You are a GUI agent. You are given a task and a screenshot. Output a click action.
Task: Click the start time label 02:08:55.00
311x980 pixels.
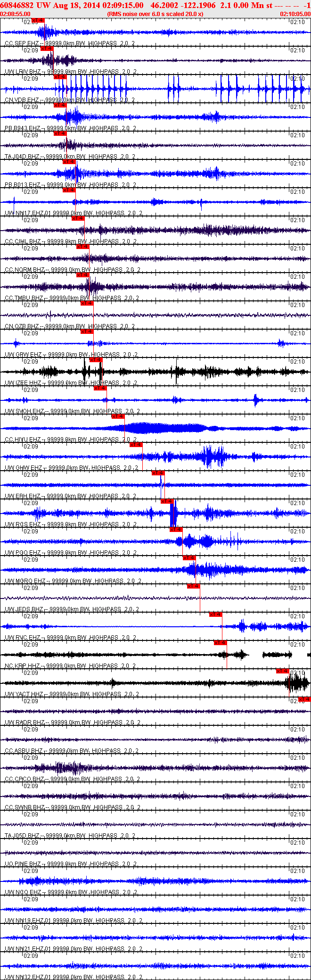click(16, 14)
